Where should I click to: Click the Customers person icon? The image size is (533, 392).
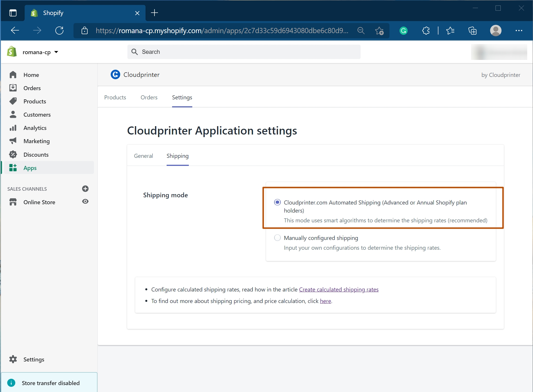[13, 114]
